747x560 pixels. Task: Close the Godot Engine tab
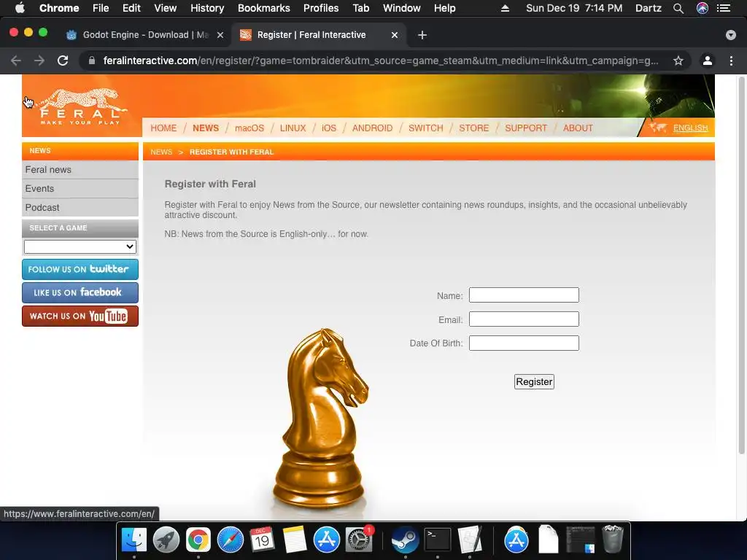pos(220,35)
